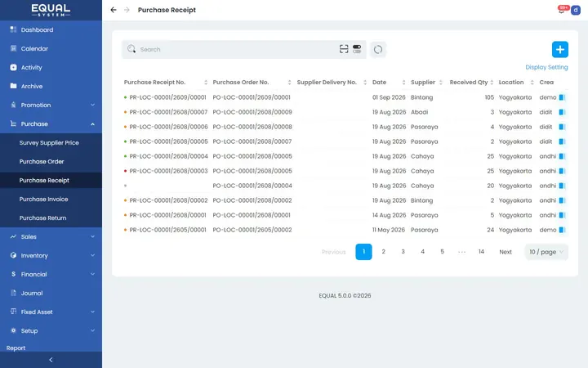The width and height of the screenshot is (588, 368).
Task: Click in the Search input field
Action: click(238, 50)
